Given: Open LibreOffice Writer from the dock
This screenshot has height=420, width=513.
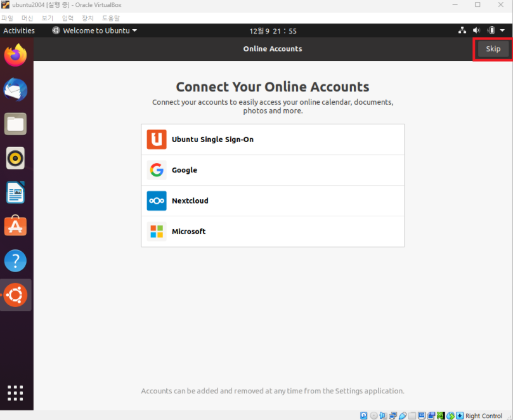Looking at the screenshot, I should 15,192.
